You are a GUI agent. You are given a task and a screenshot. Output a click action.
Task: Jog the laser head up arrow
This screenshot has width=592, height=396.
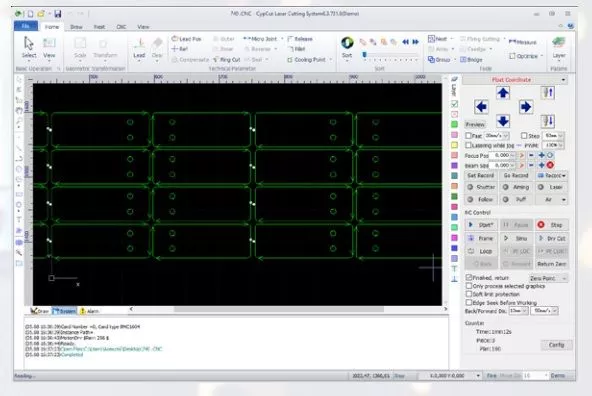[503, 93]
